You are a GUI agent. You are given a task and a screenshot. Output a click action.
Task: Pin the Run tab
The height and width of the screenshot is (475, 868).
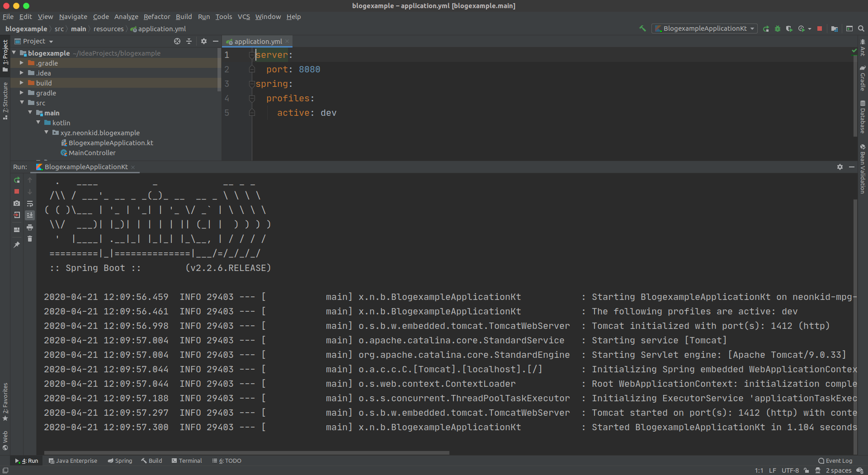(17, 245)
